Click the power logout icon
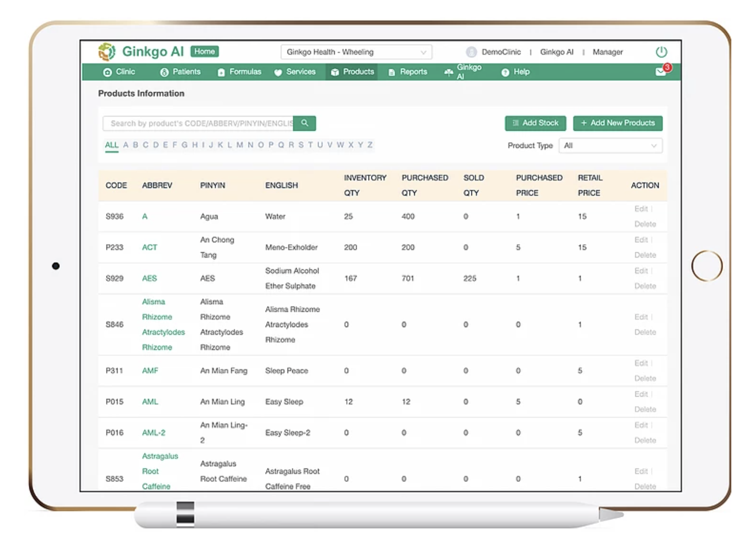This screenshot has width=756, height=549. point(661,52)
